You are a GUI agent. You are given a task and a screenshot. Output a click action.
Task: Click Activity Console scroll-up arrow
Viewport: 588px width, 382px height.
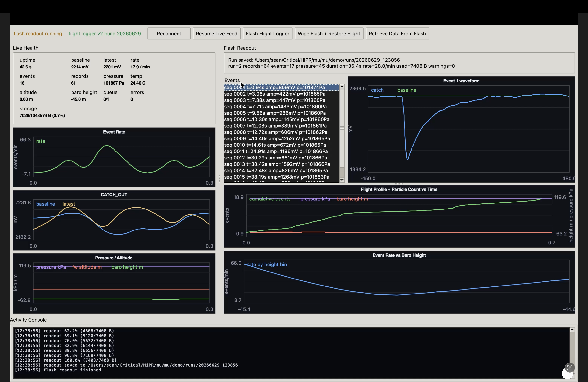click(x=572, y=330)
